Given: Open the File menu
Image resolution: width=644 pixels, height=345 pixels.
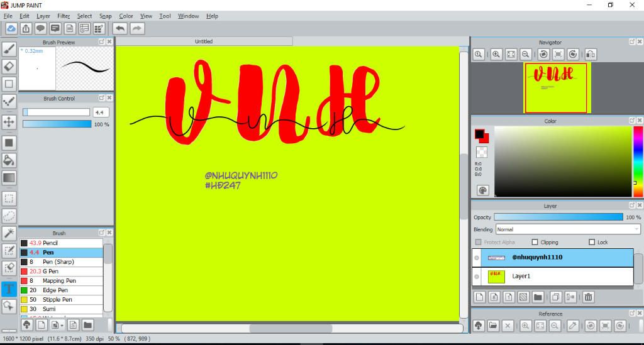Looking at the screenshot, I should [8, 16].
